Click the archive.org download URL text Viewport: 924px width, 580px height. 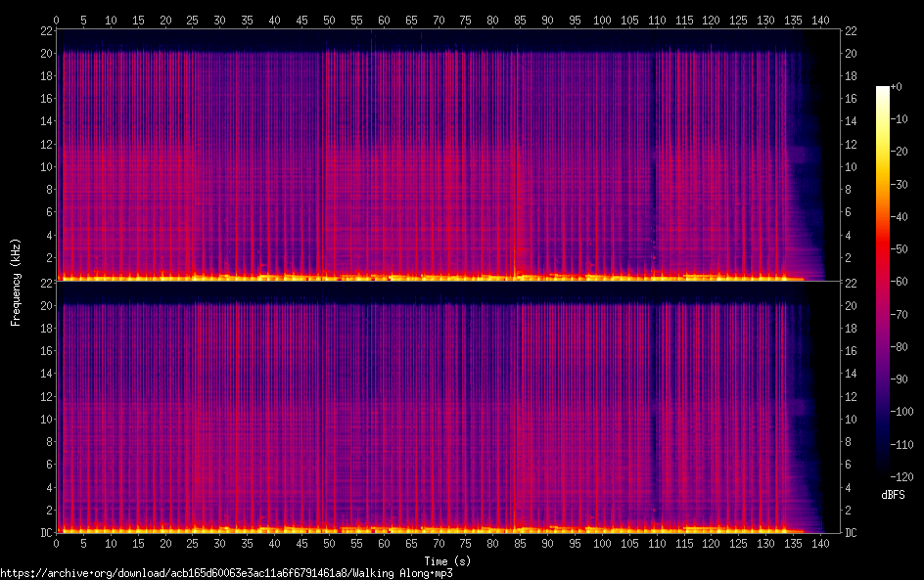pyautogui.click(x=226, y=573)
